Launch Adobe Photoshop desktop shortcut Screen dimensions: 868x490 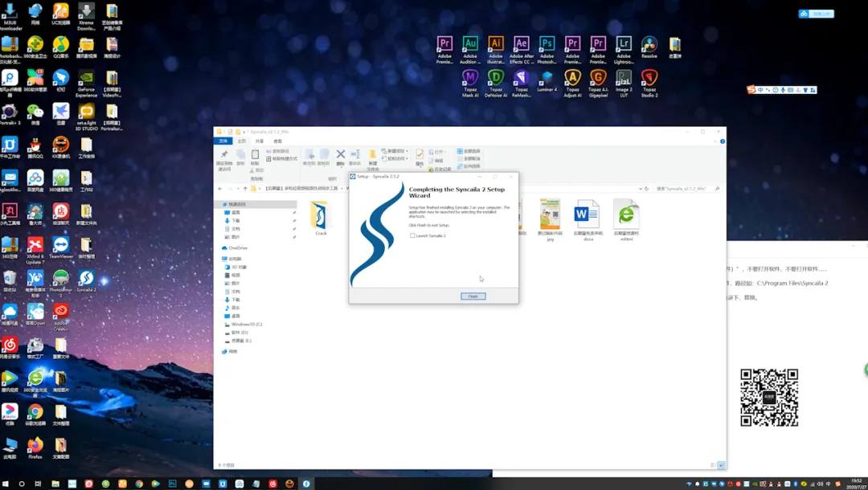(547, 44)
